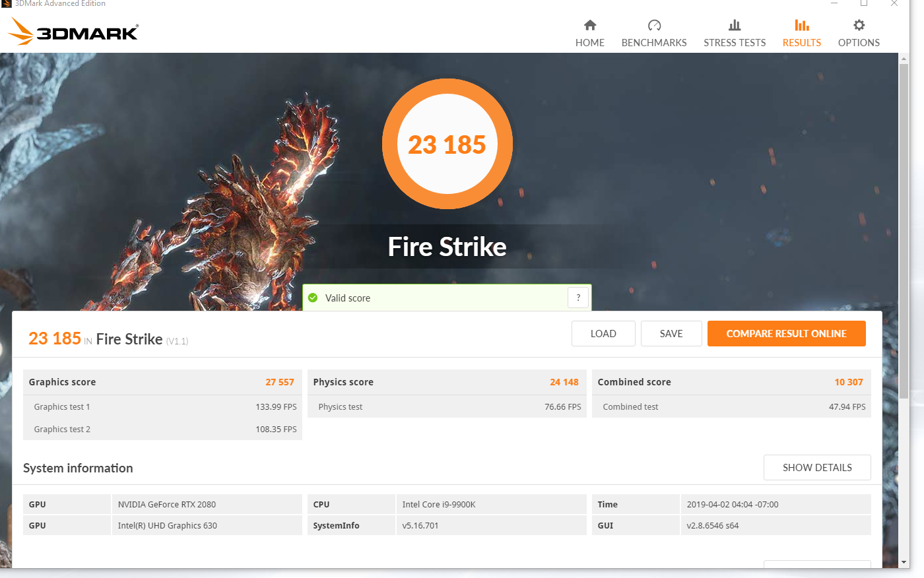
Task: Switch to the BENCHMARKS tab label
Action: pos(654,42)
